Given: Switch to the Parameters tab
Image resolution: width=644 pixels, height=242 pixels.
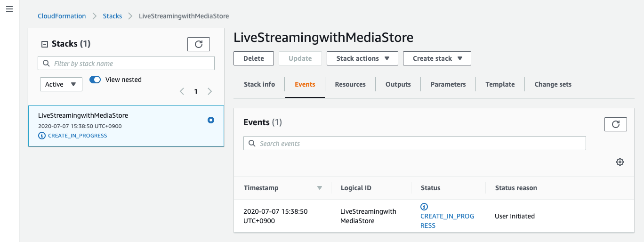Looking at the screenshot, I should click(x=448, y=84).
